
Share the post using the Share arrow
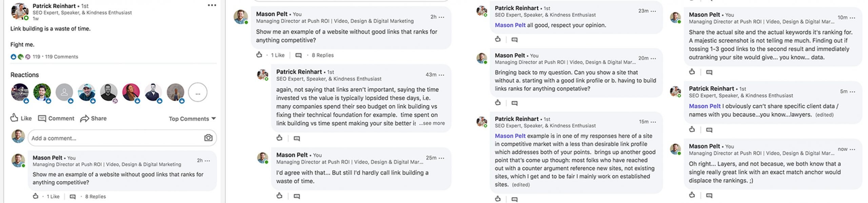pos(93,118)
